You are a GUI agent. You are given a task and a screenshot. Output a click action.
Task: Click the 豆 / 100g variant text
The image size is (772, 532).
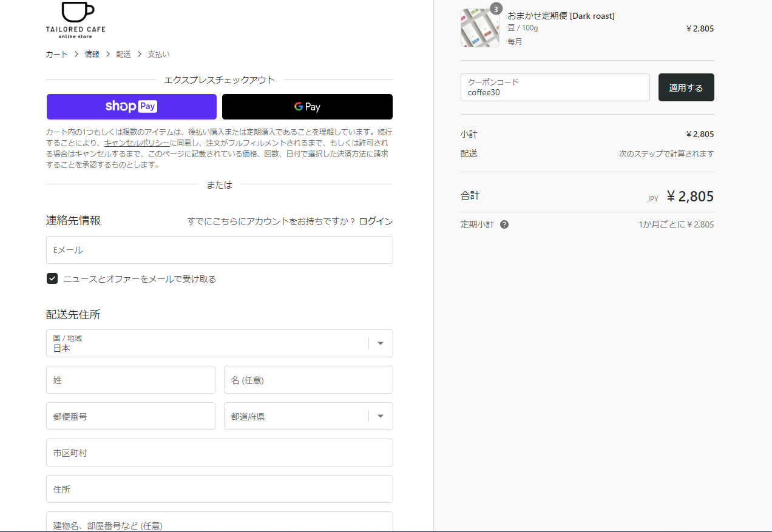pos(523,29)
